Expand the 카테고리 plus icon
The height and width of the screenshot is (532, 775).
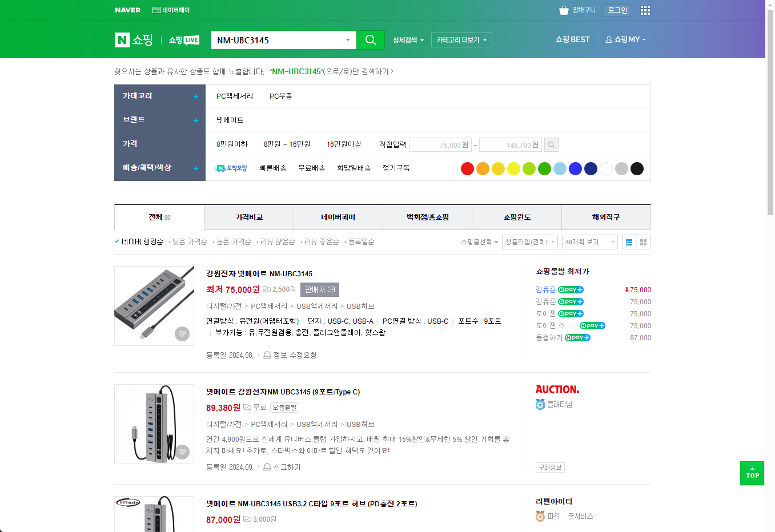point(196,96)
